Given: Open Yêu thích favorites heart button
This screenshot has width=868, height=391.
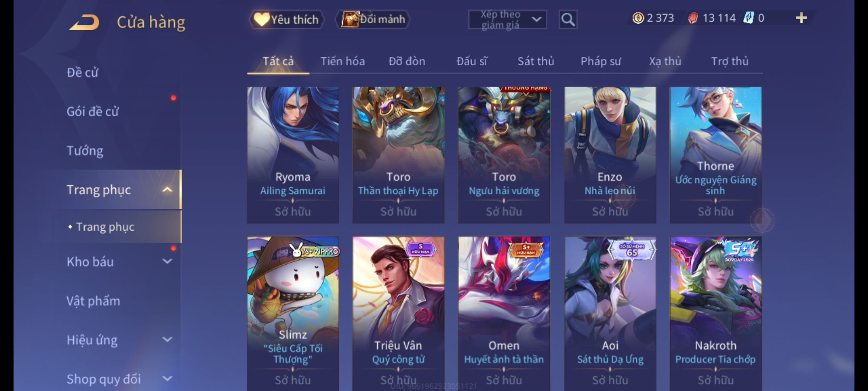Looking at the screenshot, I should tap(286, 19).
